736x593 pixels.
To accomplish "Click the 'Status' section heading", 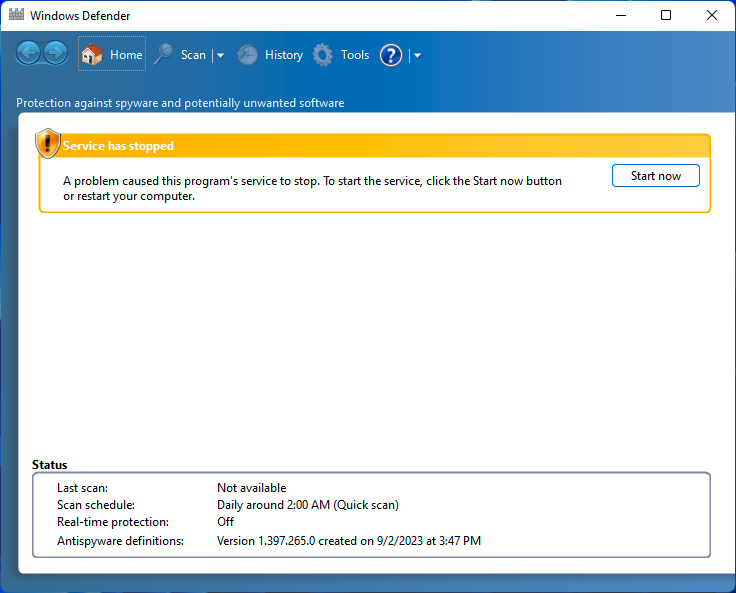I will (50, 465).
